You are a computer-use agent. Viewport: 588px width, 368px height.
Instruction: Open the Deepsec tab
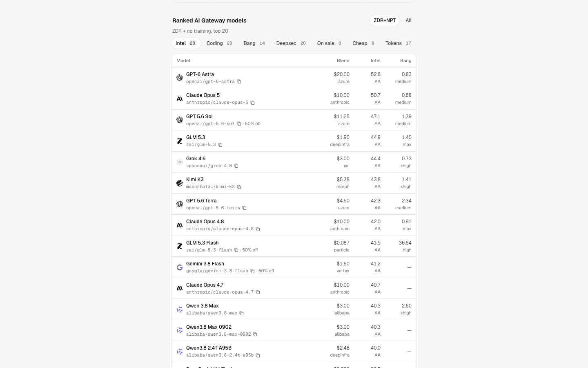click(x=291, y=43)
